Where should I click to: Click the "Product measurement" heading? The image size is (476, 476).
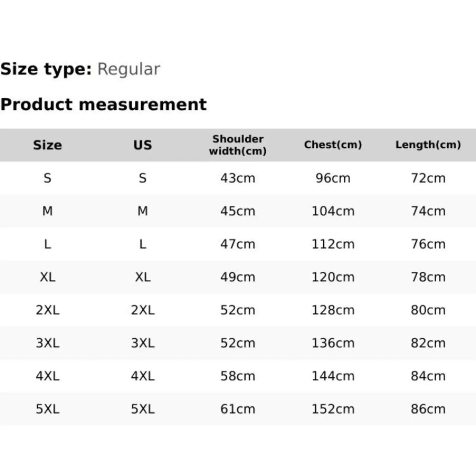point(104,104)
